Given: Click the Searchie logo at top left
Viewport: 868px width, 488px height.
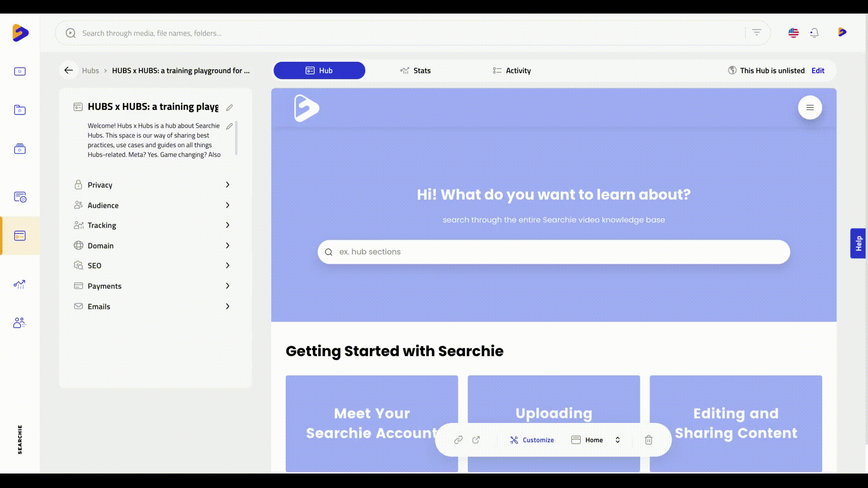Looking at the screenshot, I should (20, 33).
